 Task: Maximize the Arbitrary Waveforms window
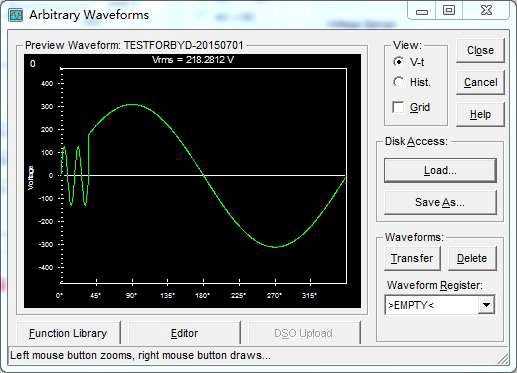[x=449, y=10]
